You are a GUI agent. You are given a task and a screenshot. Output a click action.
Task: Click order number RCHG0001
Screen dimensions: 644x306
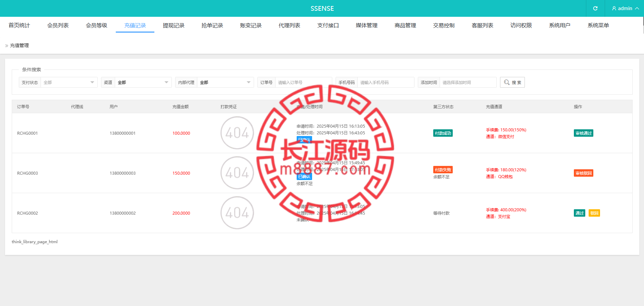[28, 133]
